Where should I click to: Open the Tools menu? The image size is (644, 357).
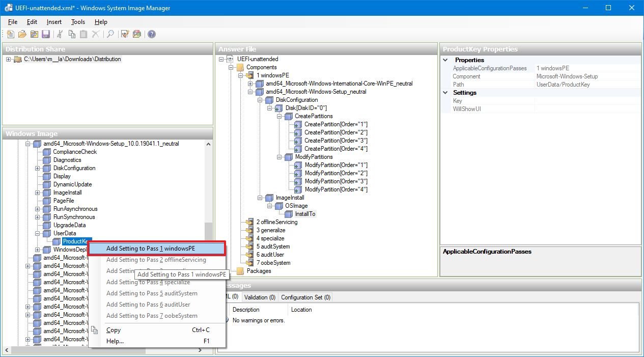(x=78, y=22)
